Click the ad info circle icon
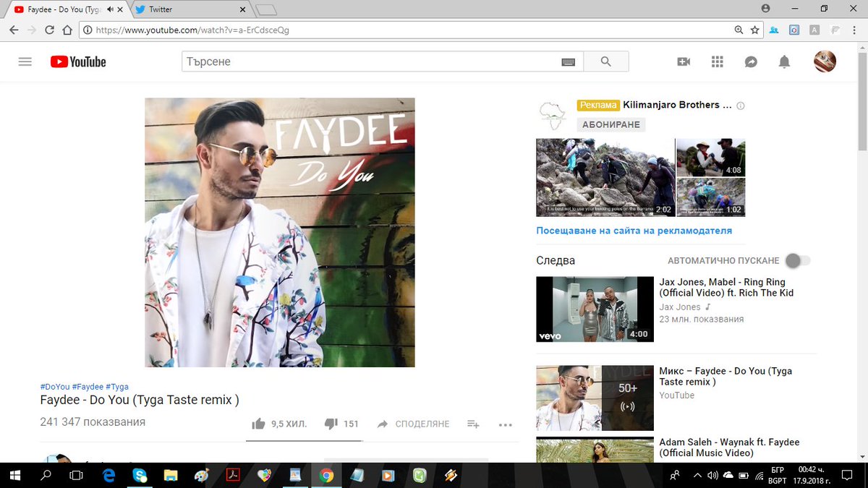This screenshot has height=488, width=868. click(x=741, y=106)
